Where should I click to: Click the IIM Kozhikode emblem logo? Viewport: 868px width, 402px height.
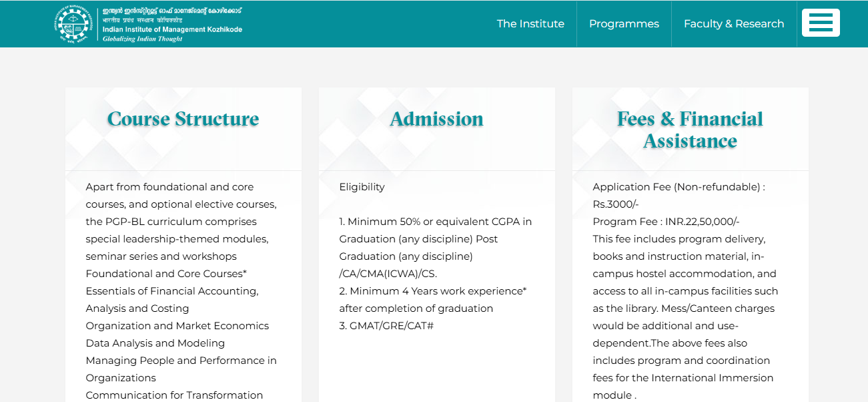[x=75, y=23]
